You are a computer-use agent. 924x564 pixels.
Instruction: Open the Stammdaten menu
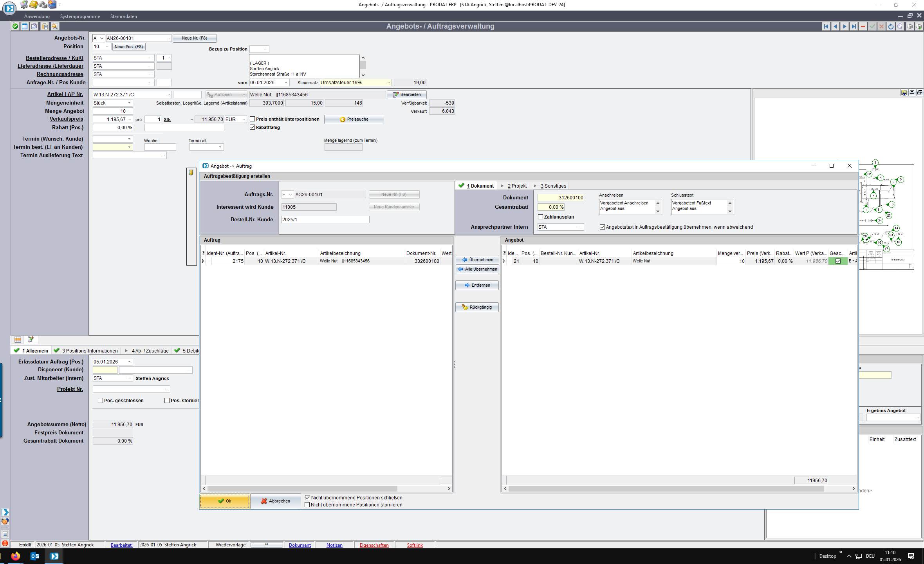pos(123,16)
